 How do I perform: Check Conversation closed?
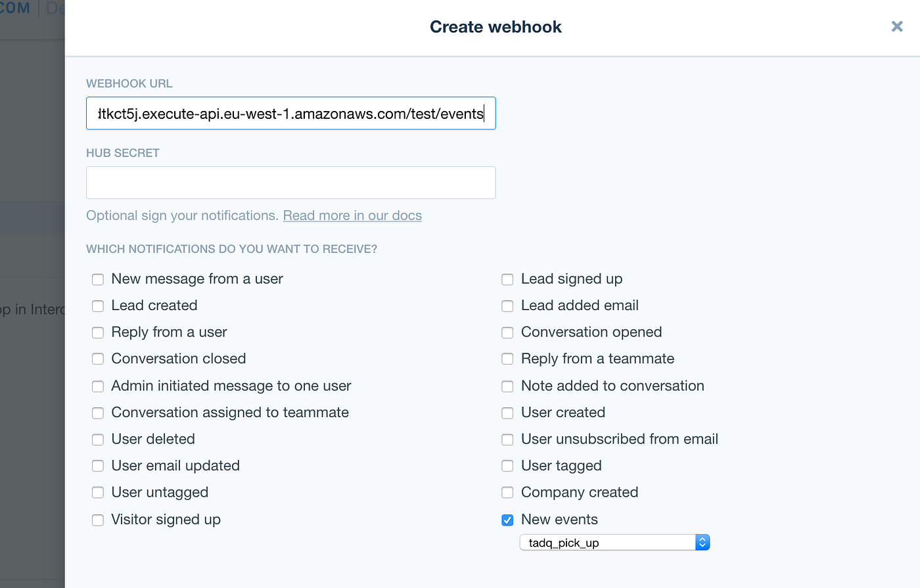(97, 359)
